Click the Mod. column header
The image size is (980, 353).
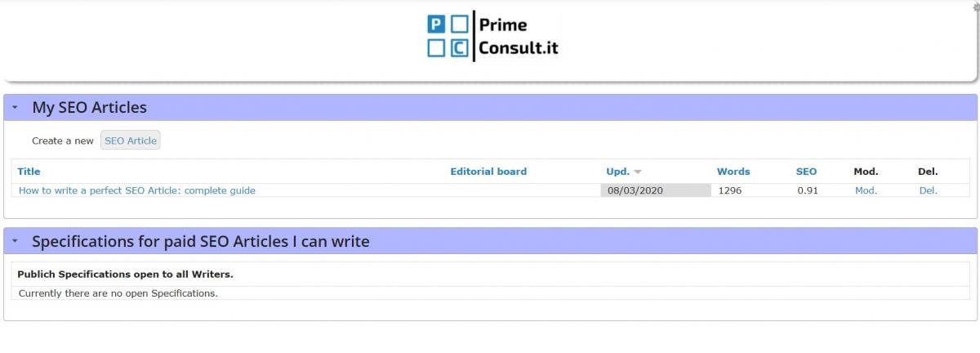tap(866, 172)
